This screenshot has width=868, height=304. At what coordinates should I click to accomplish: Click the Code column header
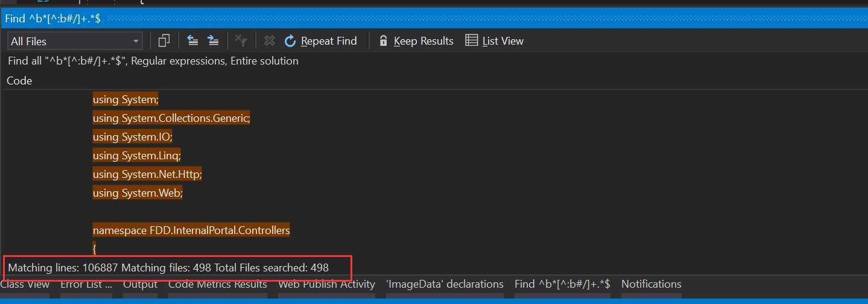(x=19, y=81)
